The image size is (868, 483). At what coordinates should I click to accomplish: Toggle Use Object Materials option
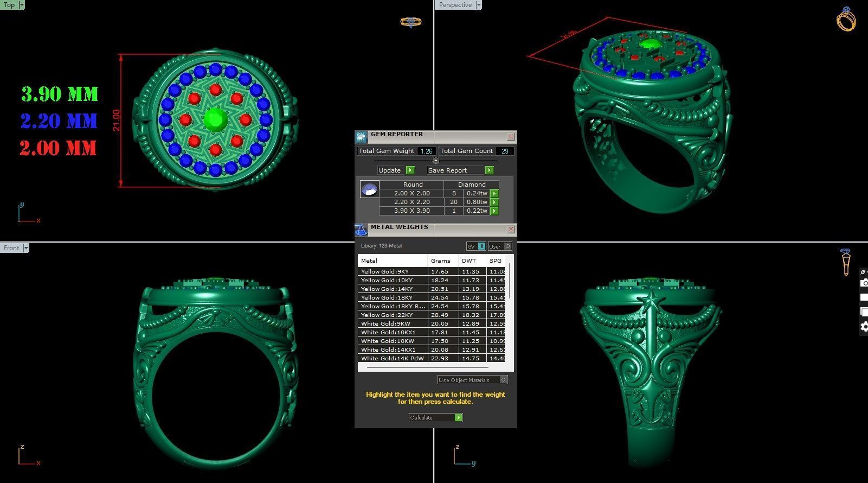tap(473, 380)
